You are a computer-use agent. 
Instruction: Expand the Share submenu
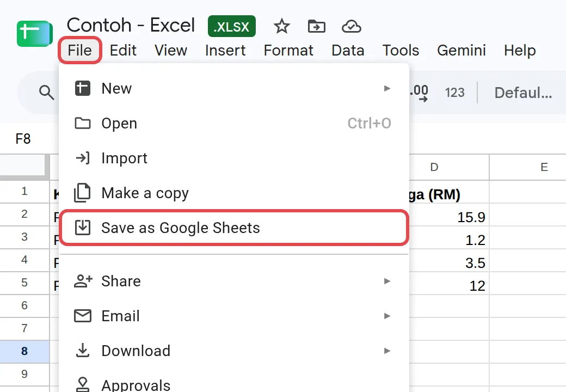point(234,281)
